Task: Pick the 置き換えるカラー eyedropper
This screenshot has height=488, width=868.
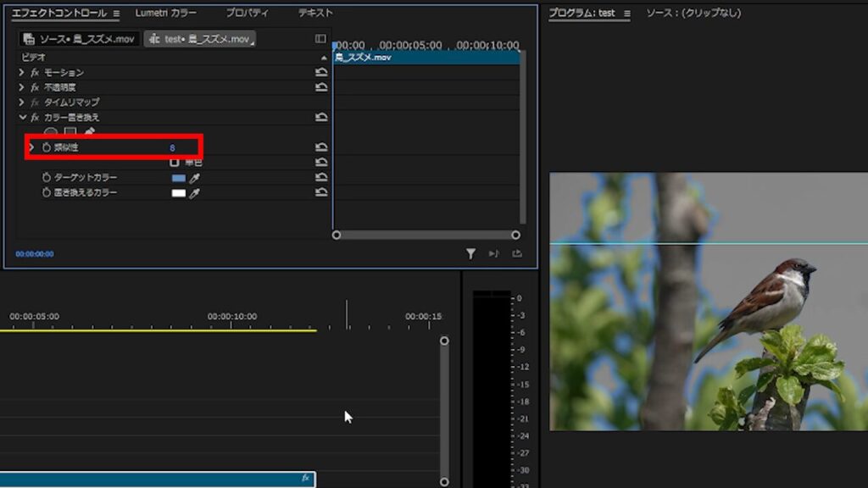Action: coord(194,193)
